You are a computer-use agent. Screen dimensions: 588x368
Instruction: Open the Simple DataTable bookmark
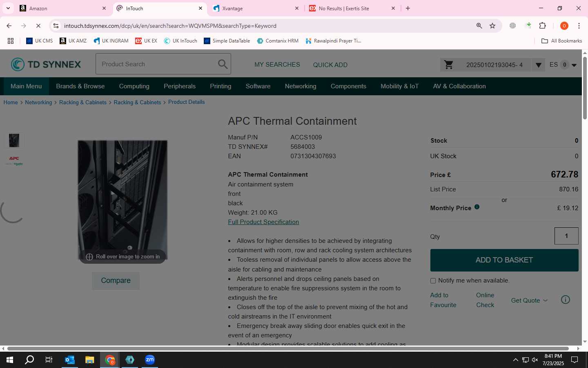[x=227, y=41]
